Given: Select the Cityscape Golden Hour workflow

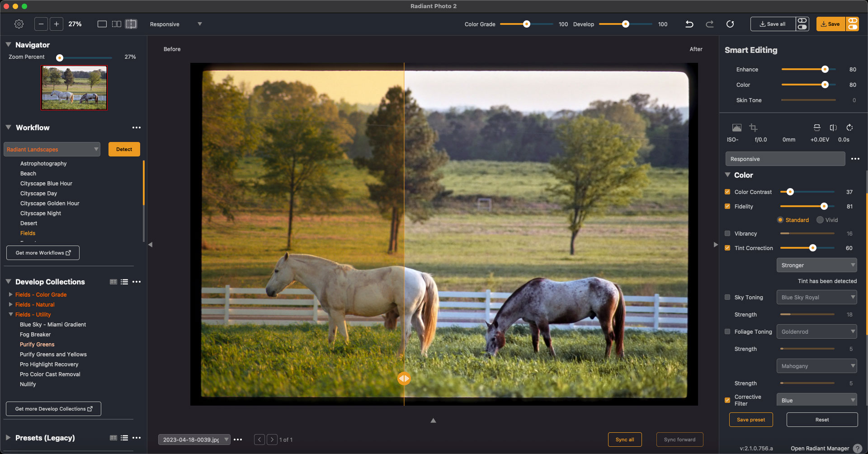Looking at the screenshot, I should 50,203.
